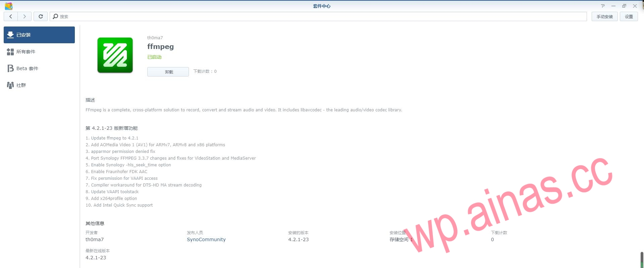Click the th0ma7 author name above ffmpeg

(x=155, y=38)
